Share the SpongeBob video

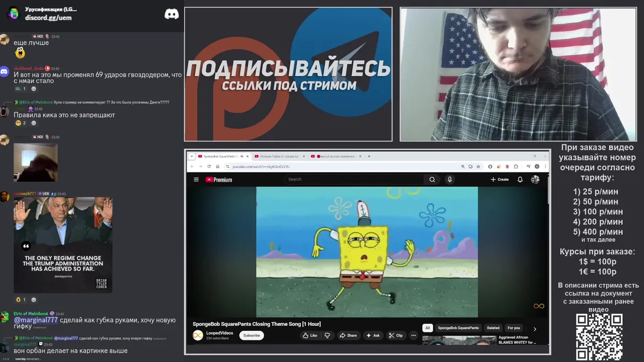[x=348, y=335]
